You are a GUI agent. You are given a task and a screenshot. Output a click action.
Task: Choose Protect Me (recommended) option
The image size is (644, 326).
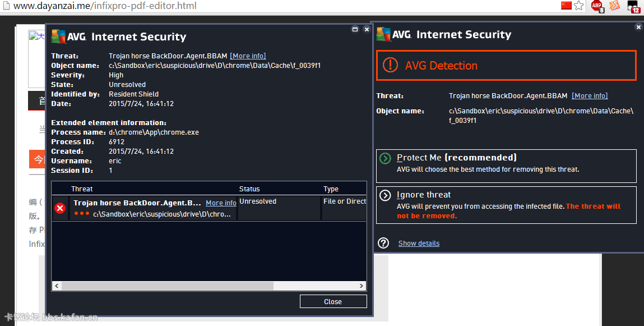pyautogui.click(x=507, y=166)
